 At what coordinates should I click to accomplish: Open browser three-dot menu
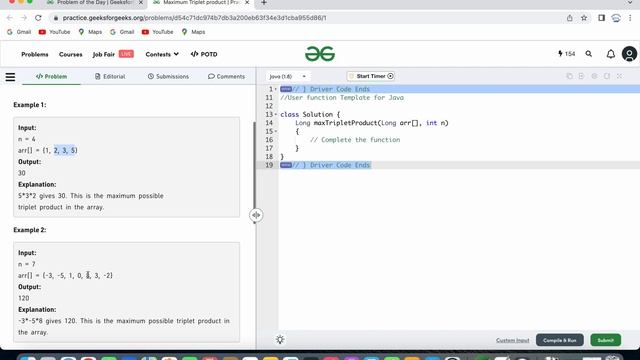click(x=630, y=18)
